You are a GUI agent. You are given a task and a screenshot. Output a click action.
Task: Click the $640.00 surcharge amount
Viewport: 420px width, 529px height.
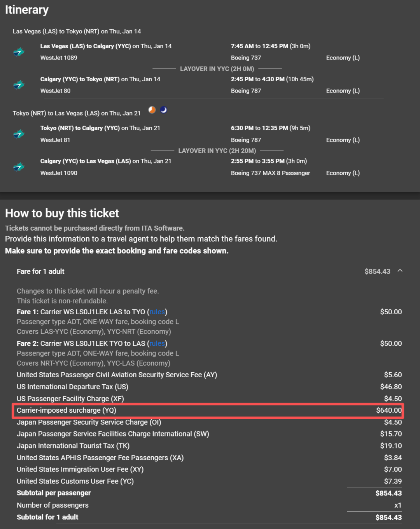pos(389,410)
